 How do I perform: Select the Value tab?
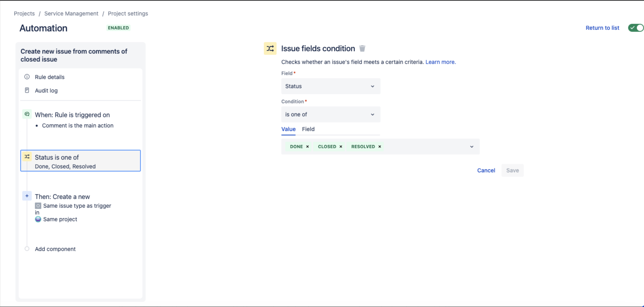[288, 129]
